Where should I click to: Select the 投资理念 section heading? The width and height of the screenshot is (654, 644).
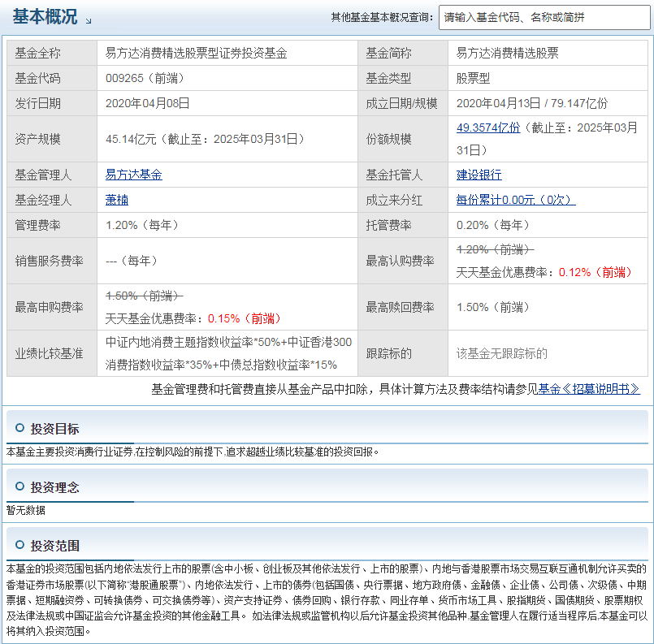tap(54, 486)
